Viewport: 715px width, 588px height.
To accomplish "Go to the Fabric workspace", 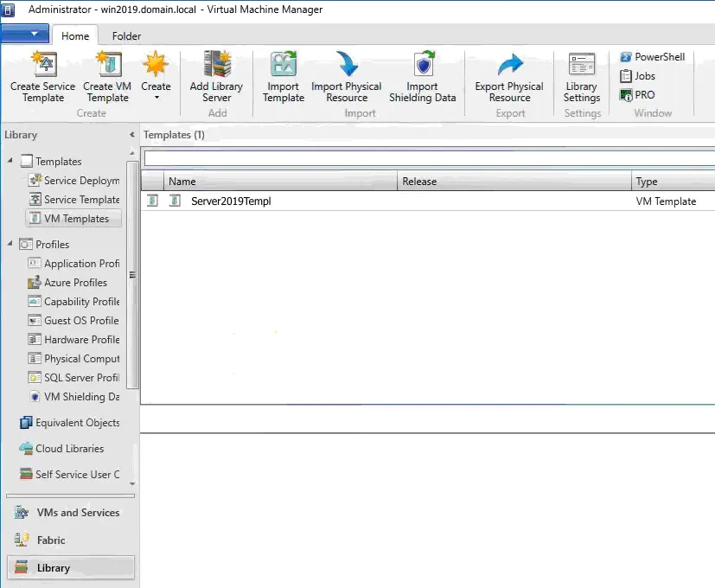I will click(71, 540).
